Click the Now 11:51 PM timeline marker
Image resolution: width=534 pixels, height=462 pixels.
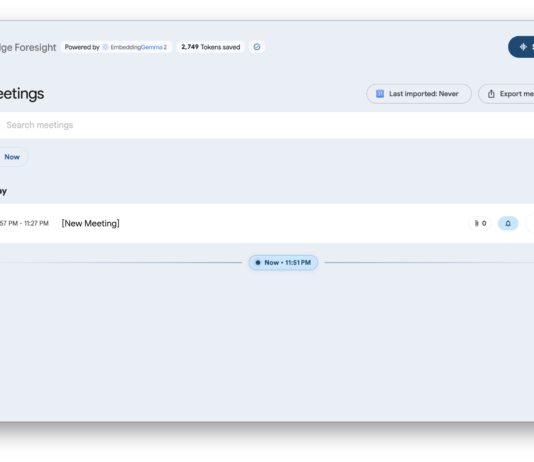coord(283,262)
